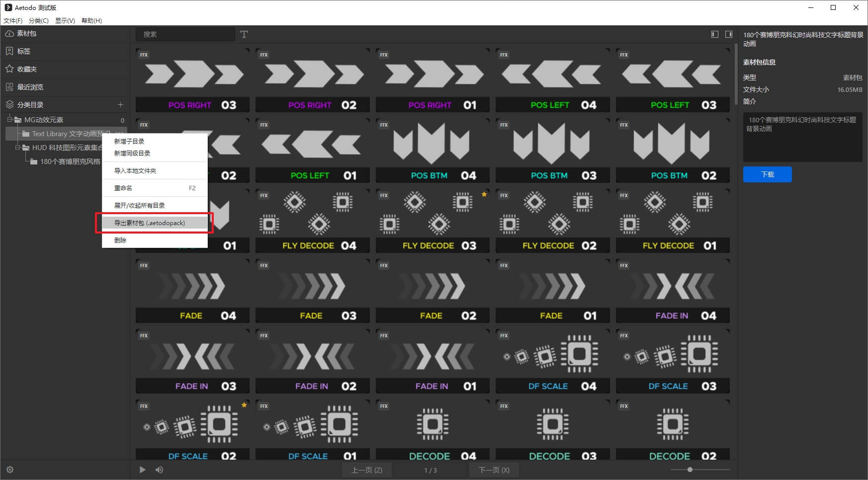Open settings gear at bottom left
Image resolution: width=868 pixels, height=480 pixels.
coord(10,470)
